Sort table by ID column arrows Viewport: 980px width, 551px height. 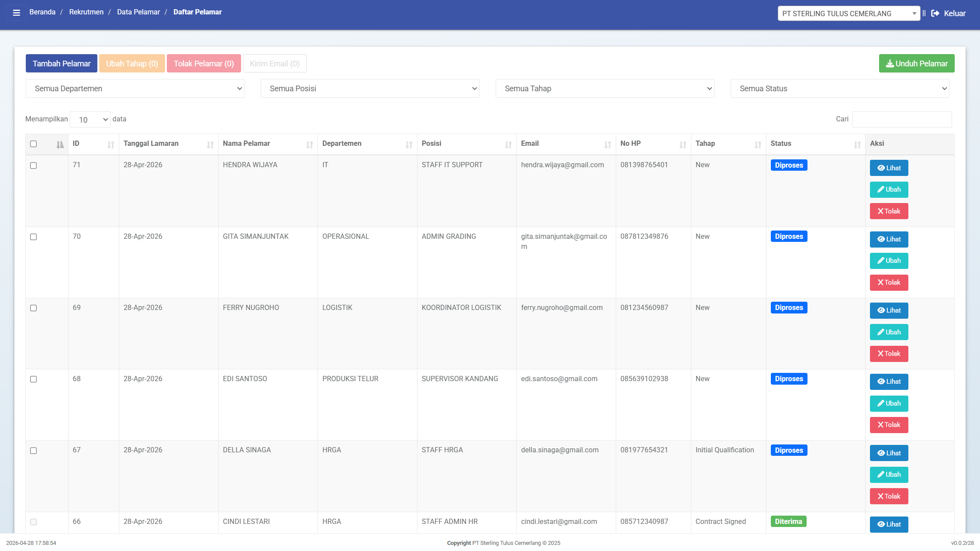pos(110,145)
